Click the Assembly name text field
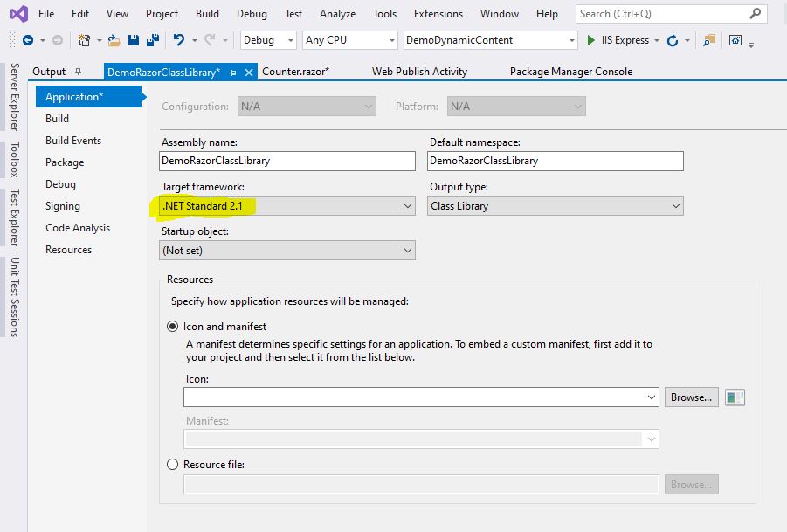This screenshot has width=787, height=532. click(x=287, y=161)
